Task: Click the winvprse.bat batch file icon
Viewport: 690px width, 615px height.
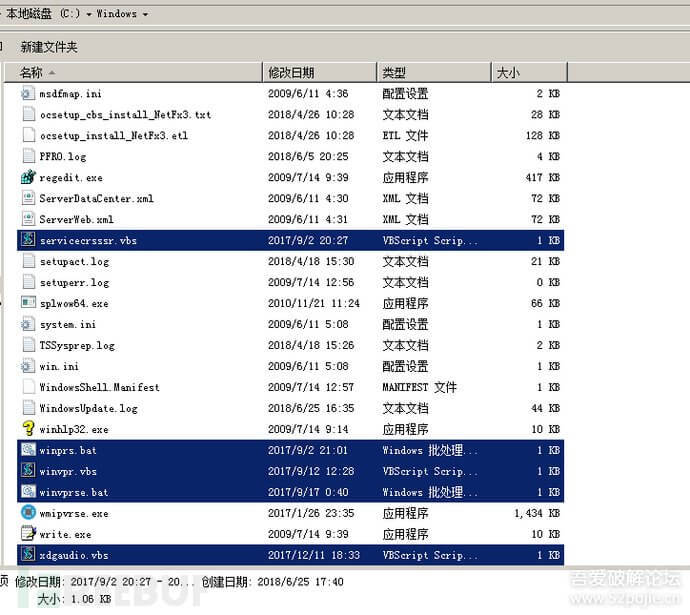Action: tap(28, 492)
